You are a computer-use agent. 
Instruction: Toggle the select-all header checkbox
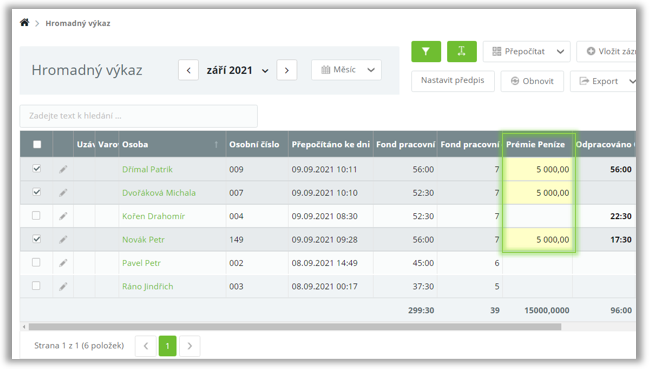pos(37,144)
